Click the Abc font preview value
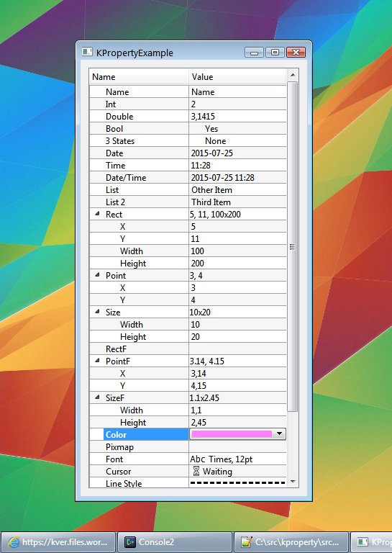Viewport: 392px width, 553px height. click(198, 459)
